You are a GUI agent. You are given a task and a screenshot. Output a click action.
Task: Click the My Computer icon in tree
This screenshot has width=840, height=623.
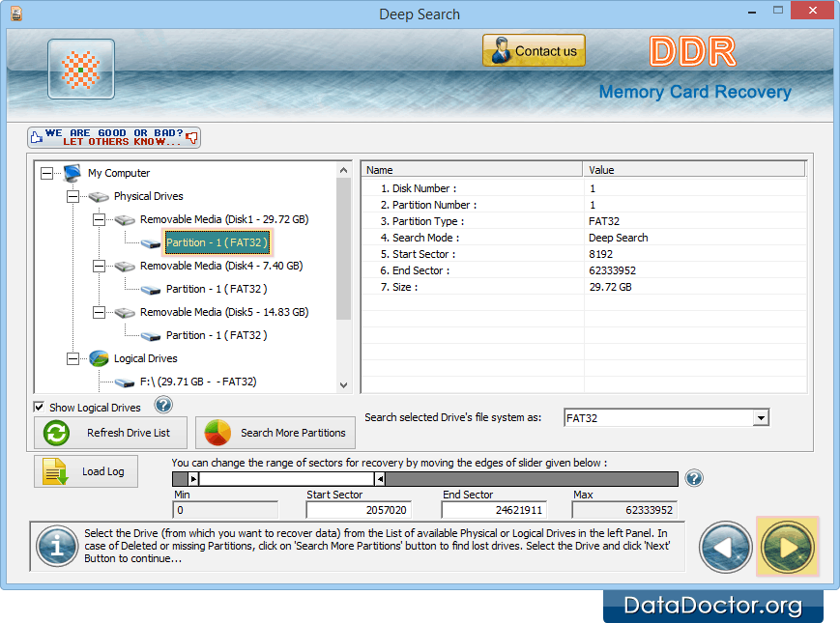72,174
